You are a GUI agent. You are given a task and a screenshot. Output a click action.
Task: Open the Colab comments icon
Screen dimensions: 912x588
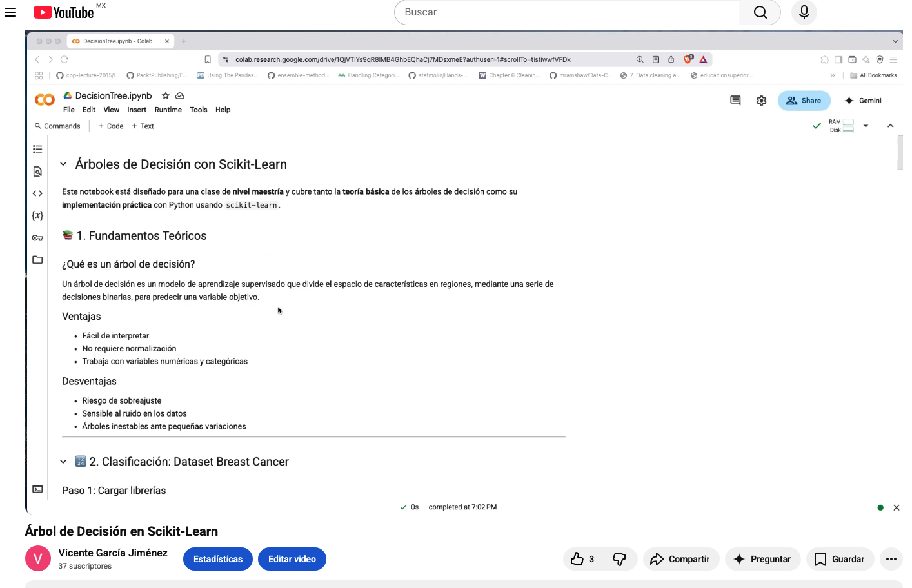(x=735, y=101)
